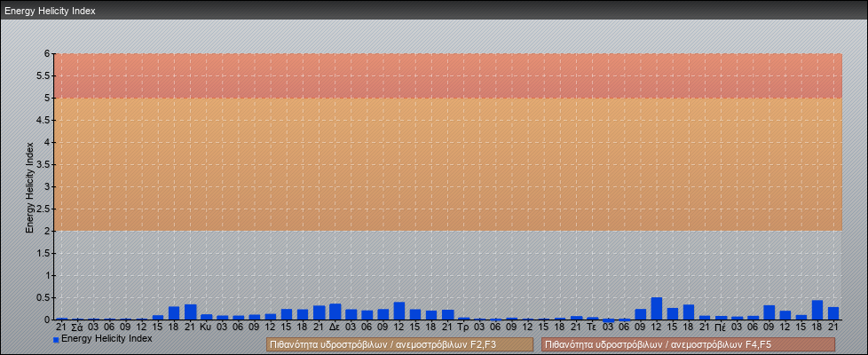Click the Energy Helicity Index title bar text
The image size is (868, 355).
pos(50,11)
